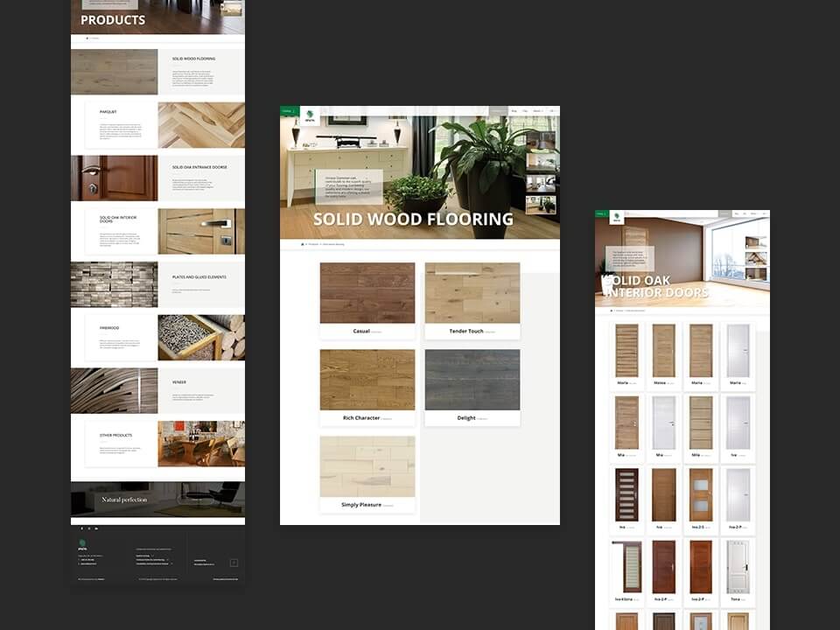
Task: Open green menu button on Solid Wood Flooring page
Action: click(x=290, y=111)
